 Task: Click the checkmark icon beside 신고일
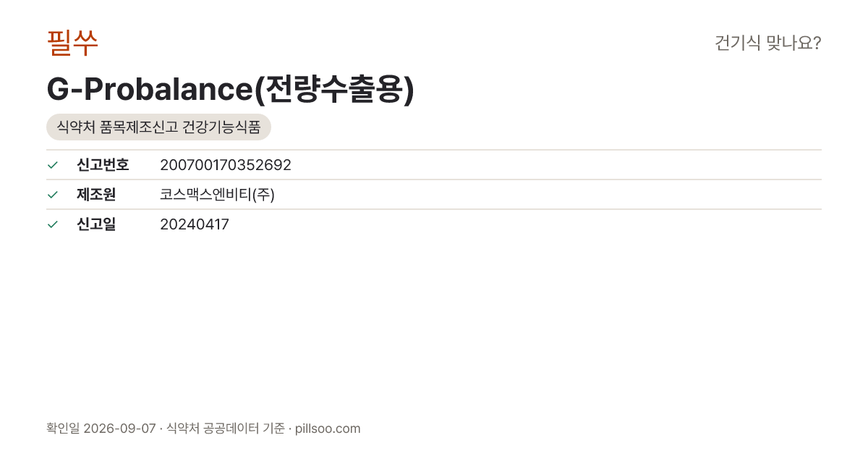point(52,224)
